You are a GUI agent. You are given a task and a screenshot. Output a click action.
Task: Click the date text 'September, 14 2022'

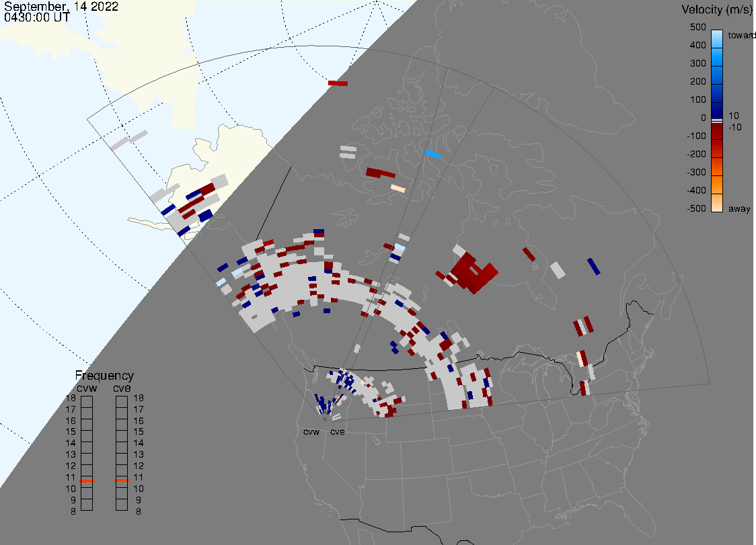point(61,6)
